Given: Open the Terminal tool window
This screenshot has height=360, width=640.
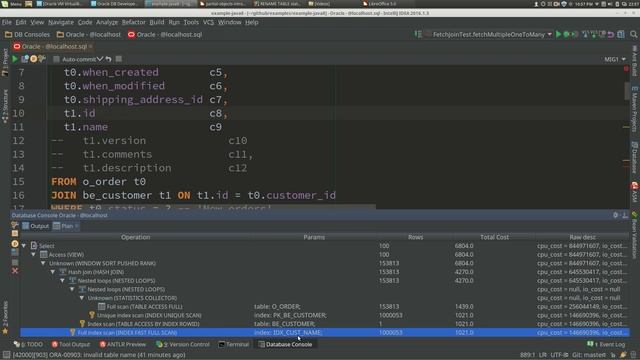Looking at the screenshot, I should click(x=233, y=344).
